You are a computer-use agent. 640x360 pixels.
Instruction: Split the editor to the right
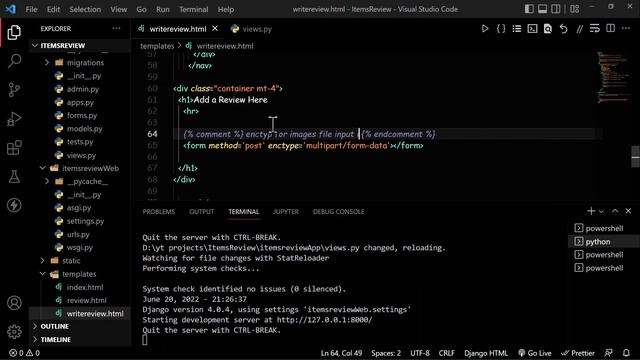(611, 29)
